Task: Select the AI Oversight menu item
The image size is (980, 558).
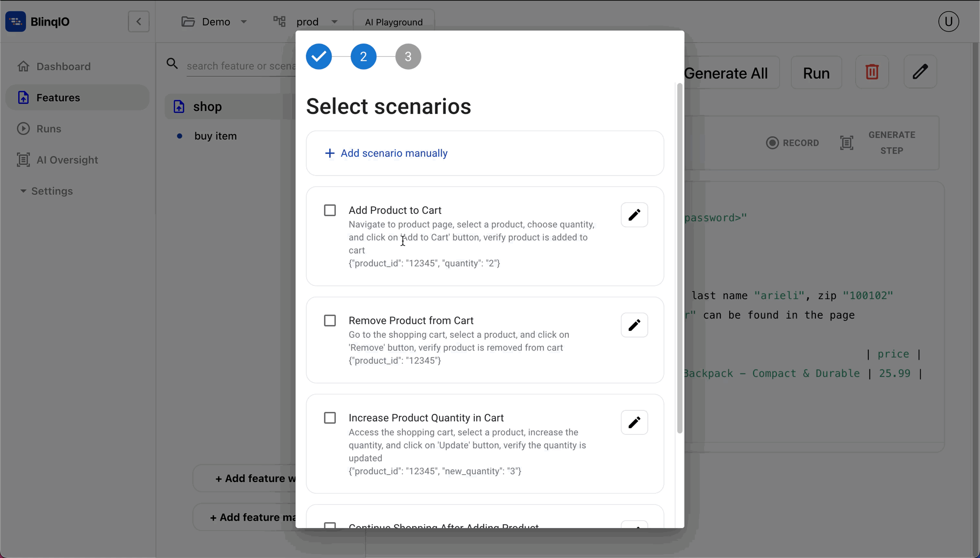Action: (67, 160)
